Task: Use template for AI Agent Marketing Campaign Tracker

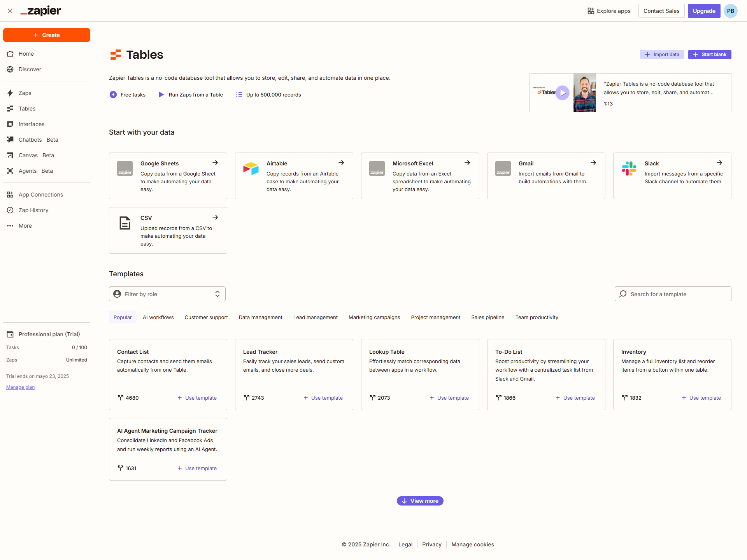Action: [197, 468]
